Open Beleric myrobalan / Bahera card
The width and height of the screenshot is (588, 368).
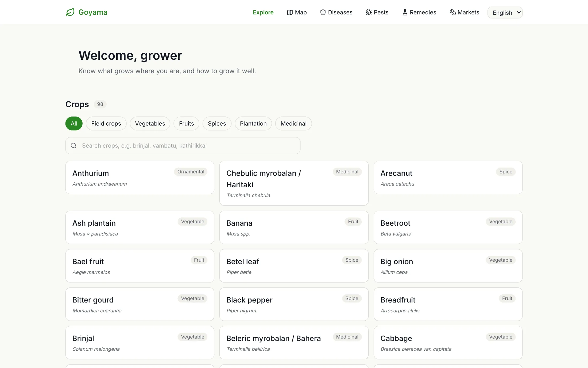pyautogui.click(x=294, y=343)
